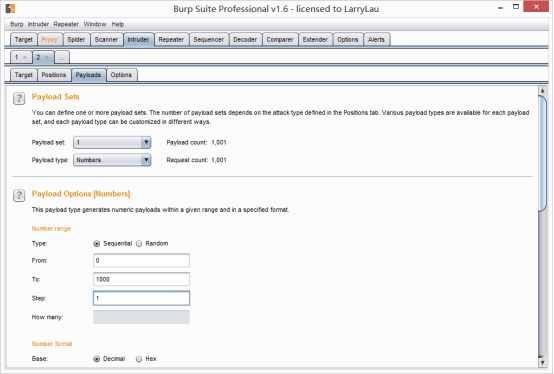554x374 pixels.
Task: Click the Payload Options [Numbers] heading
Action: coord(81,194)
